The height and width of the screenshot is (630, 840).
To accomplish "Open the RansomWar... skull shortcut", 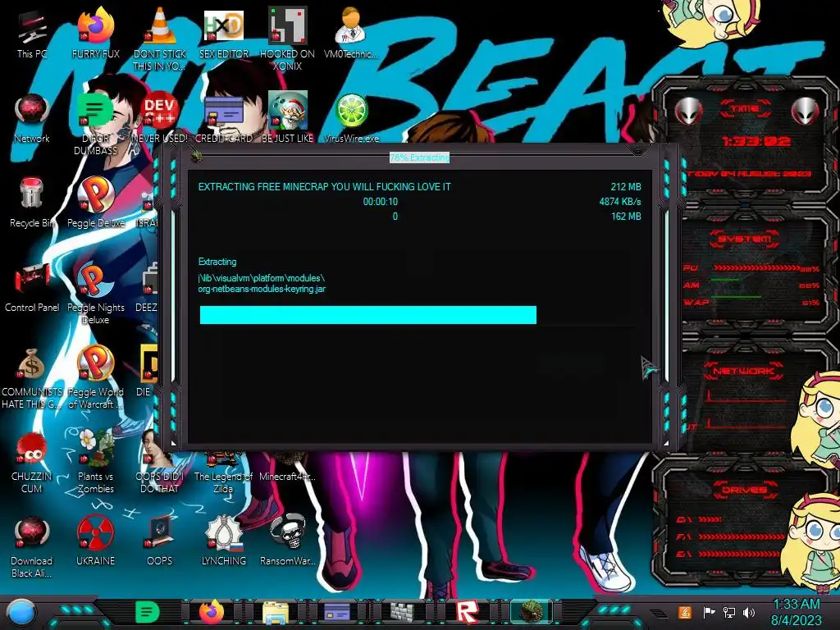I will pos(288,540).
